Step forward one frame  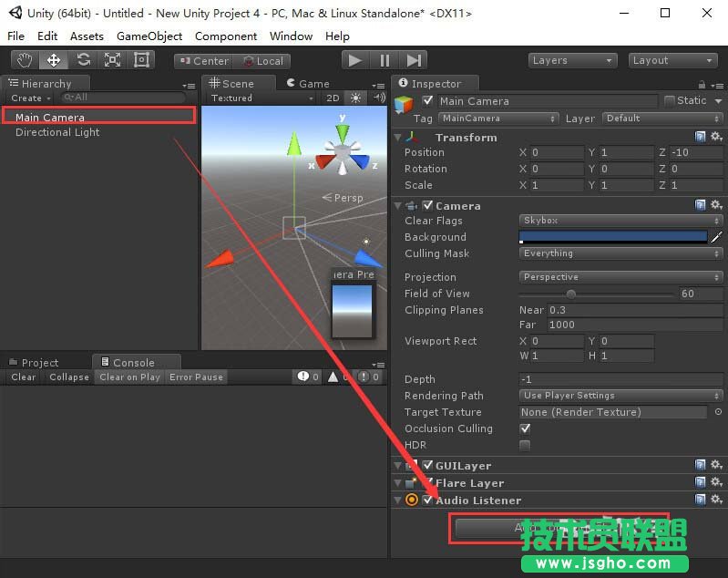(414, 60)
